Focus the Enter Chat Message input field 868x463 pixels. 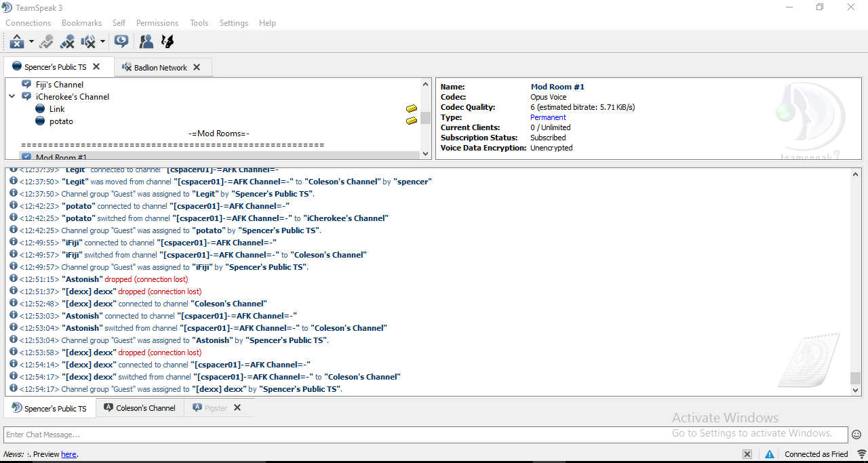(x=426, y=435)
